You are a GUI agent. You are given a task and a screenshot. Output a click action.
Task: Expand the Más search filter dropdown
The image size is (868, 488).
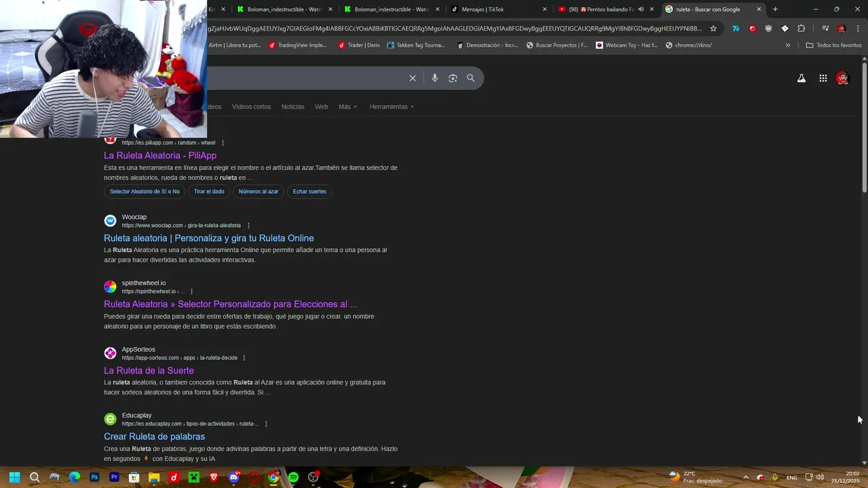pos(348,107)
